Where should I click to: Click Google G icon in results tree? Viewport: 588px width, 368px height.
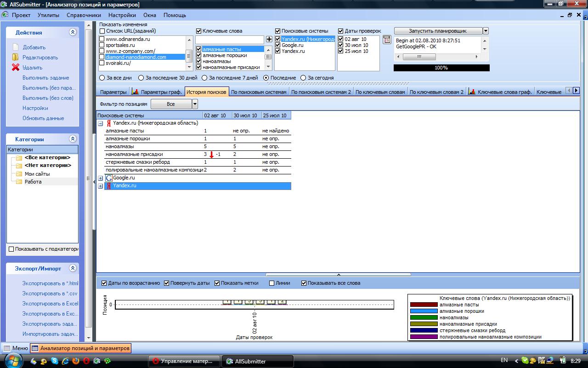tap(109, 178)
